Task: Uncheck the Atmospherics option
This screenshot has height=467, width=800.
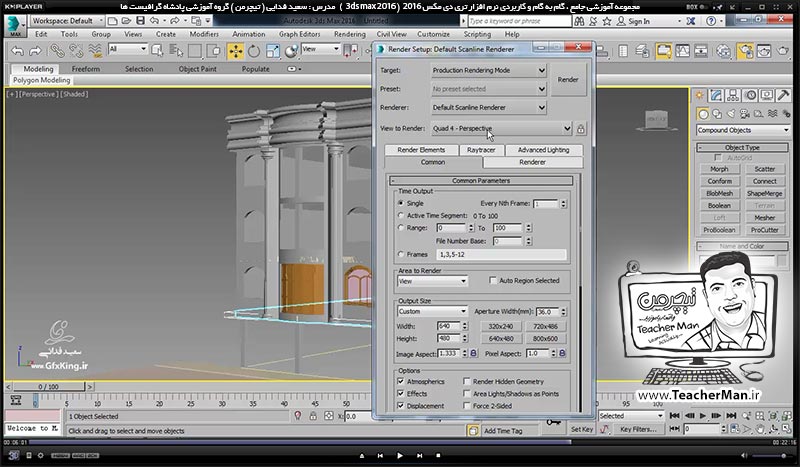Action: (401, 381)
